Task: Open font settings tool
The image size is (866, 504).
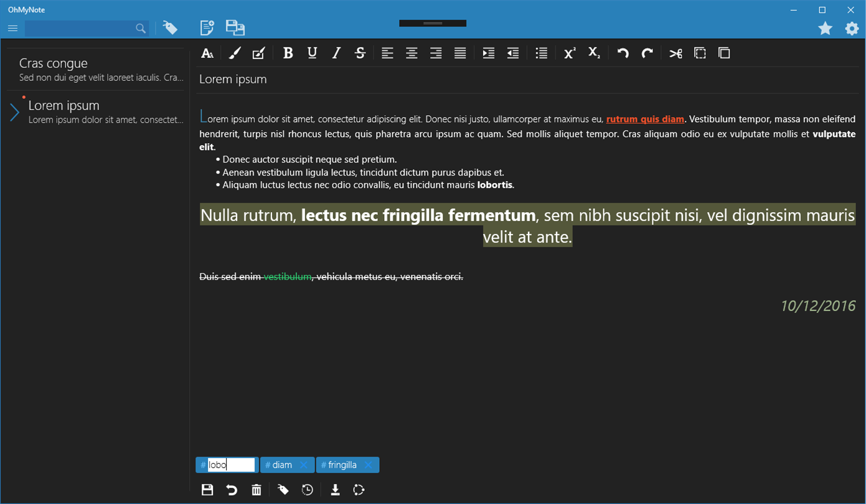Action: pyautogui.click(x=207, y=54)
